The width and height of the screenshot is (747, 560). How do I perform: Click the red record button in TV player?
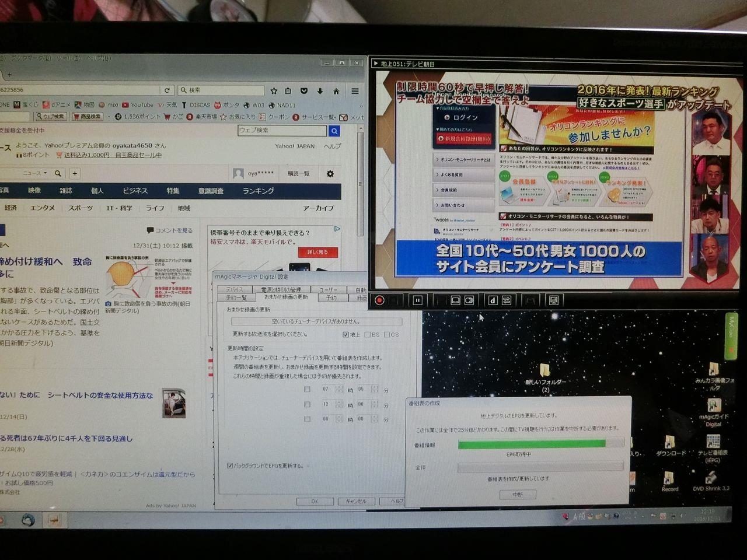[x=379, y=300]
